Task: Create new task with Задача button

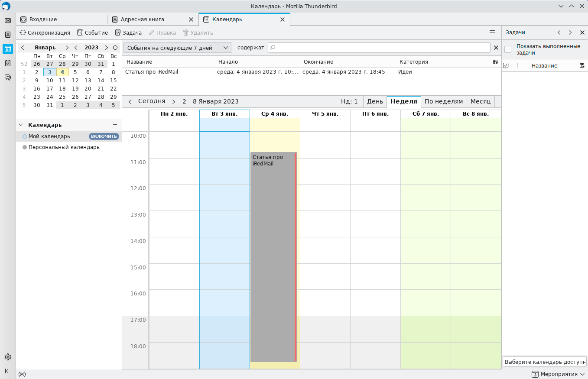Action: click(x=128, y=32)
